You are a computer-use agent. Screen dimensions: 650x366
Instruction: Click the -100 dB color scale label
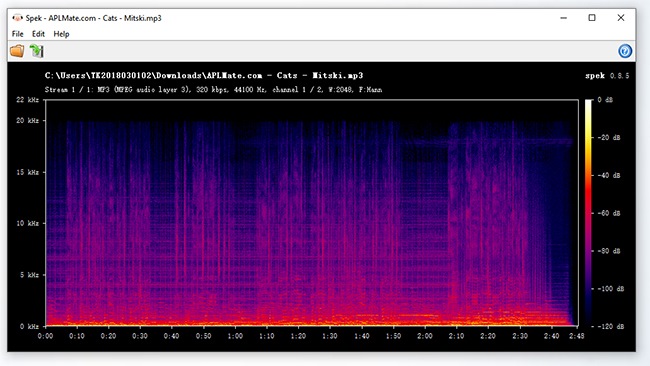pos(610,288)
